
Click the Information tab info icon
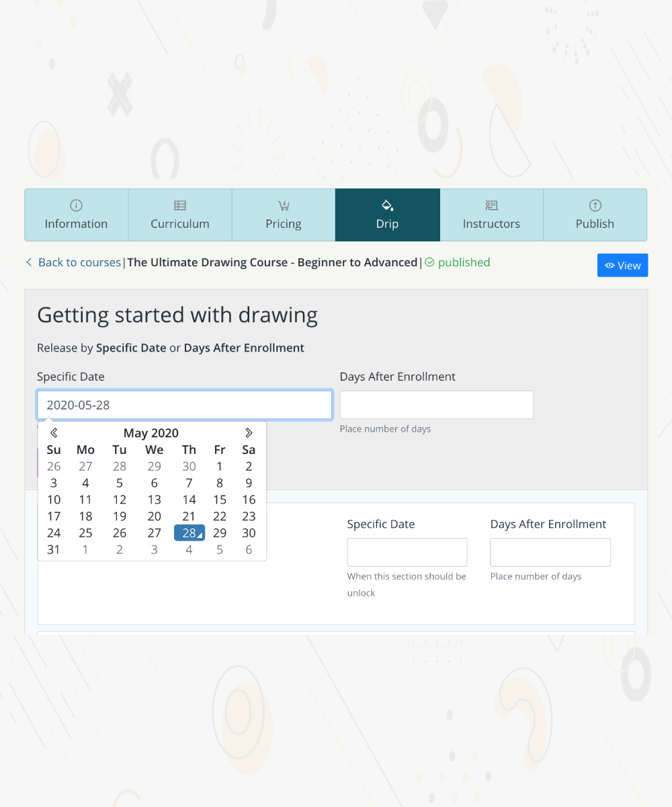point(76,205)
